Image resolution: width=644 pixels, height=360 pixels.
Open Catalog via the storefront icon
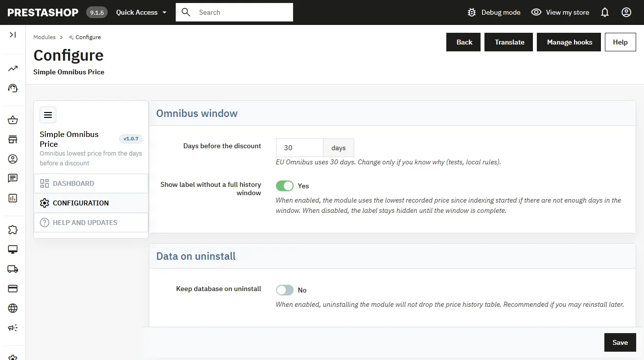[13, 139]
